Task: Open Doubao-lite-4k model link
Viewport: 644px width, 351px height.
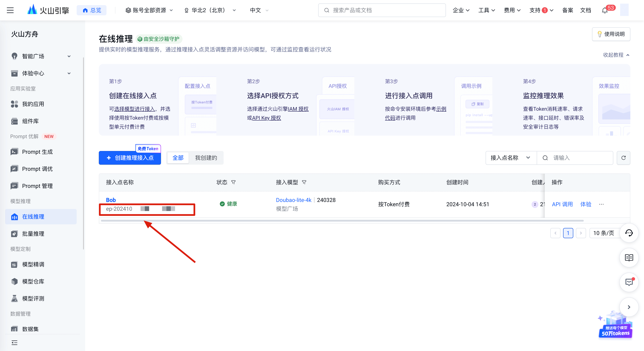Action: pos(293,200)
